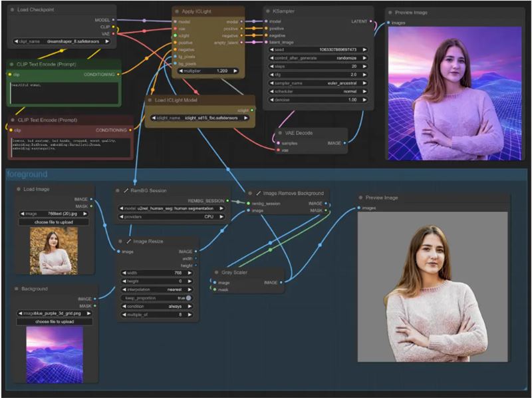The height and width of the screenshot is (398, 532).
Task: Open the interpolation nearest dropdown
Action: point(157,290)
